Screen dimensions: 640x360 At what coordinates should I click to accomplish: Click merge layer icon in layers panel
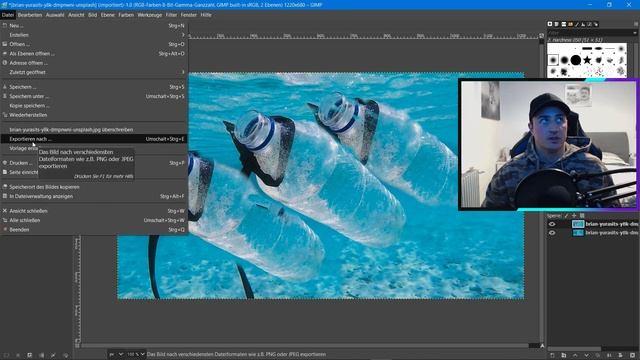point(609,356)
